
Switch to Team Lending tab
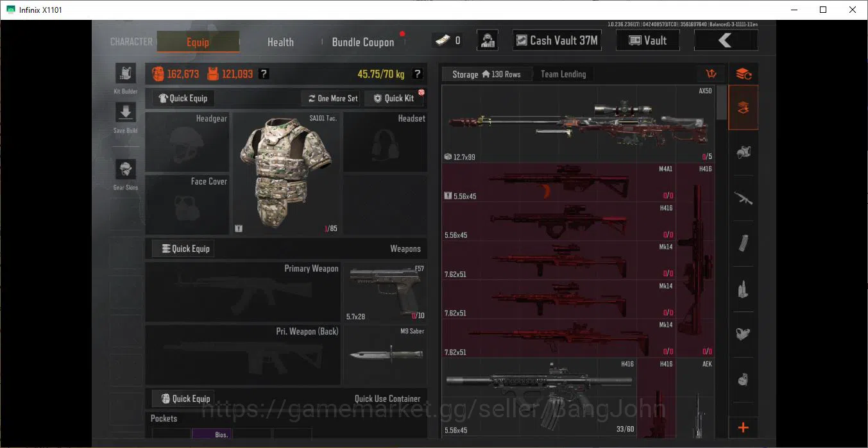(563, 74)
